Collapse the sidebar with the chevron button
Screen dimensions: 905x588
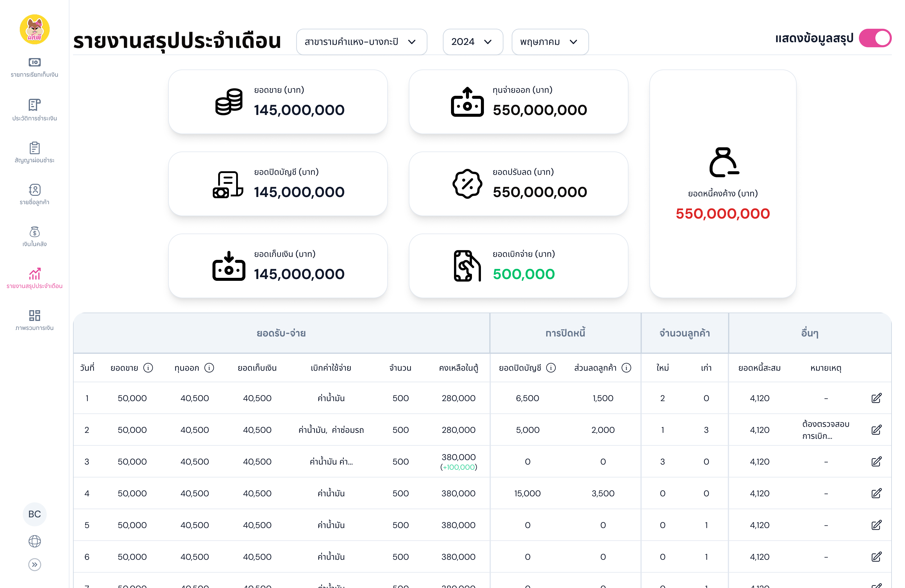[x=35, y=565]
